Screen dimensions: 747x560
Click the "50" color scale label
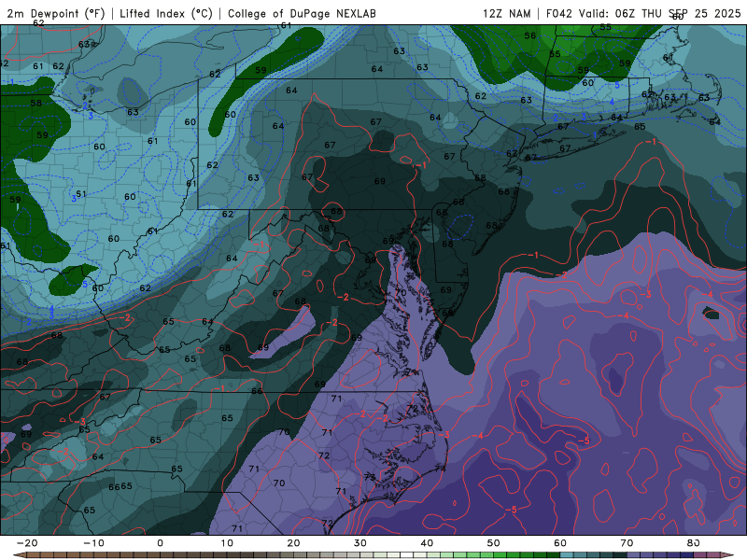pos(494,543)
